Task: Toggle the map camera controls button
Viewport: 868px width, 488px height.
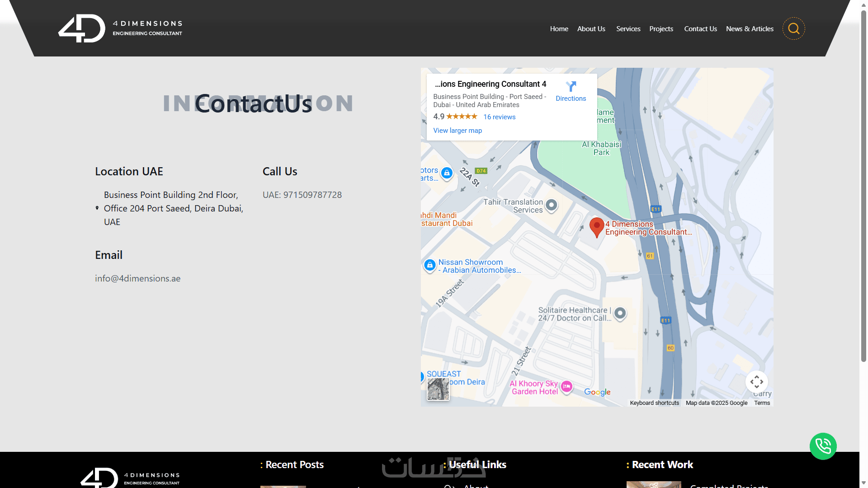Action: click(756, 382)
